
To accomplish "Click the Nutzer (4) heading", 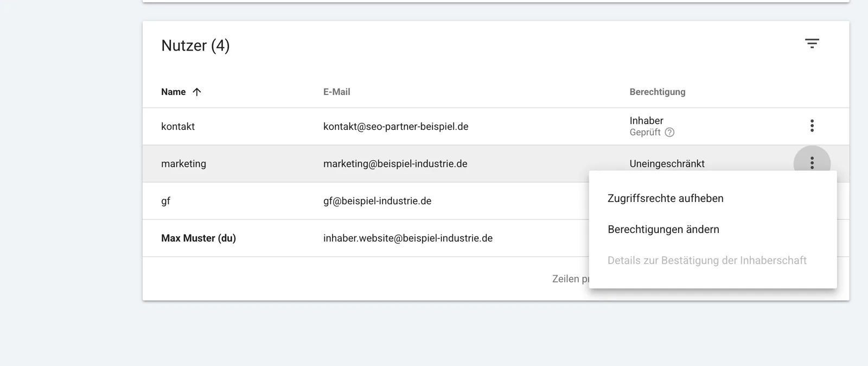I will click(195, 46).
